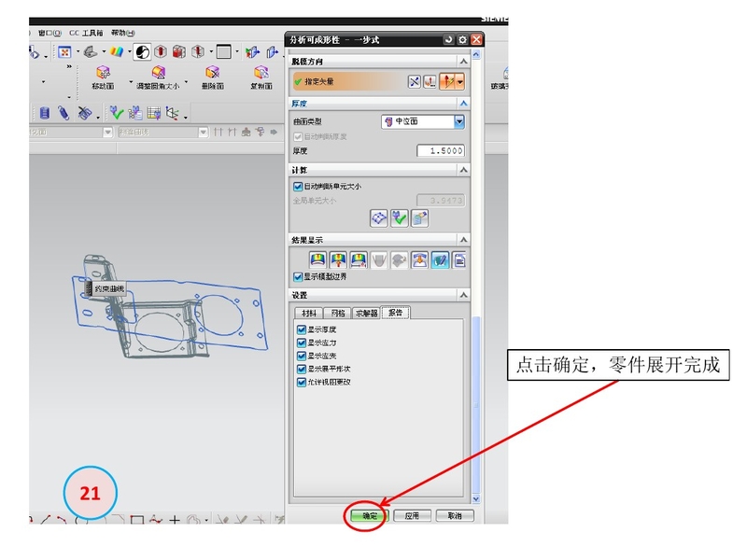The width and height of the screenshot is (747, 560).
Task: Collapse the 脱模方向 section
Action: [x=463, y=62]
